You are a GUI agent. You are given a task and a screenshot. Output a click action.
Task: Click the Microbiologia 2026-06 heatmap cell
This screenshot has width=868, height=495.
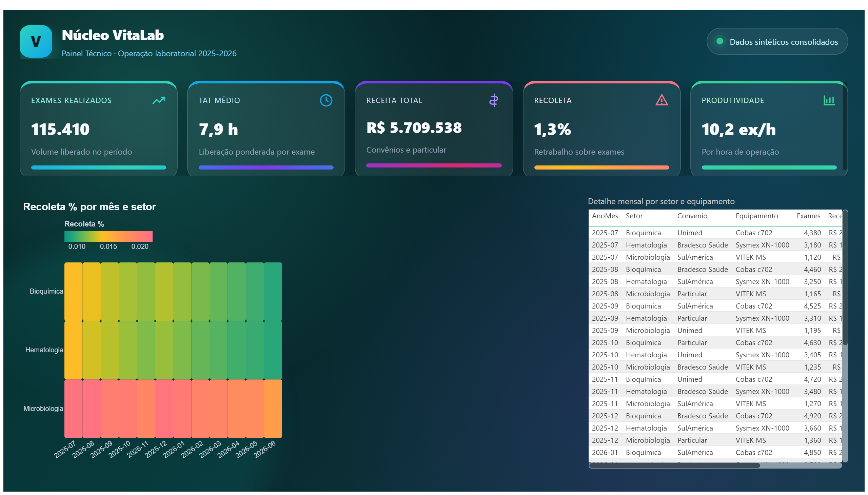[x=273, y=409]
